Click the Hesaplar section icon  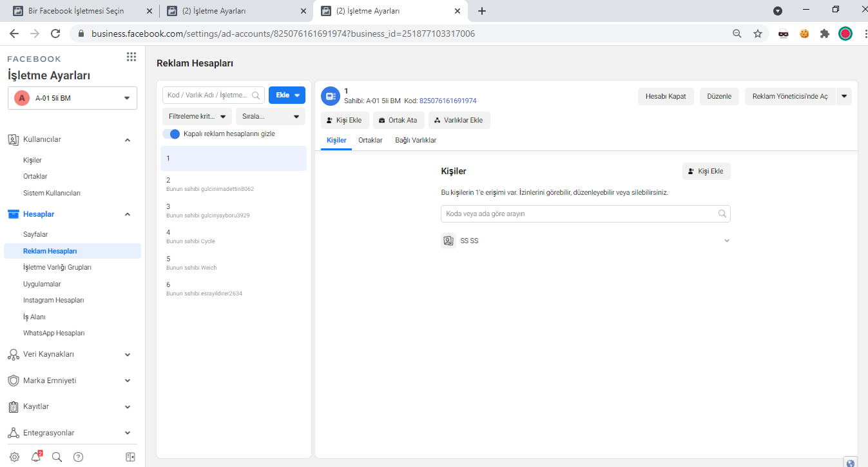coord(13,214)
